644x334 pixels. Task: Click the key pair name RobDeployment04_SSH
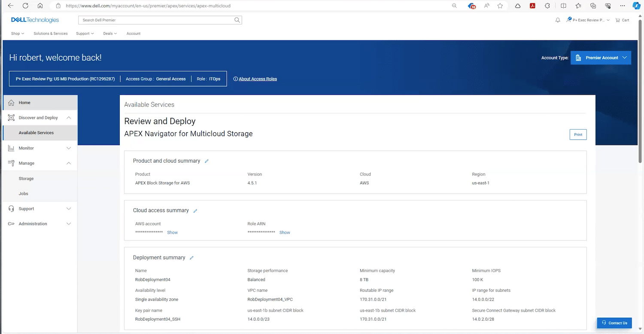point(158,319)
